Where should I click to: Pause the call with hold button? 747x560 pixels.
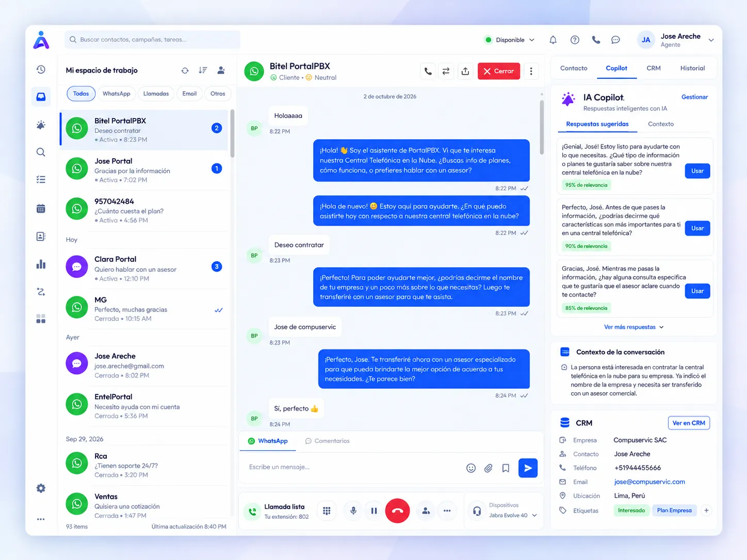(x=374, y=510)
